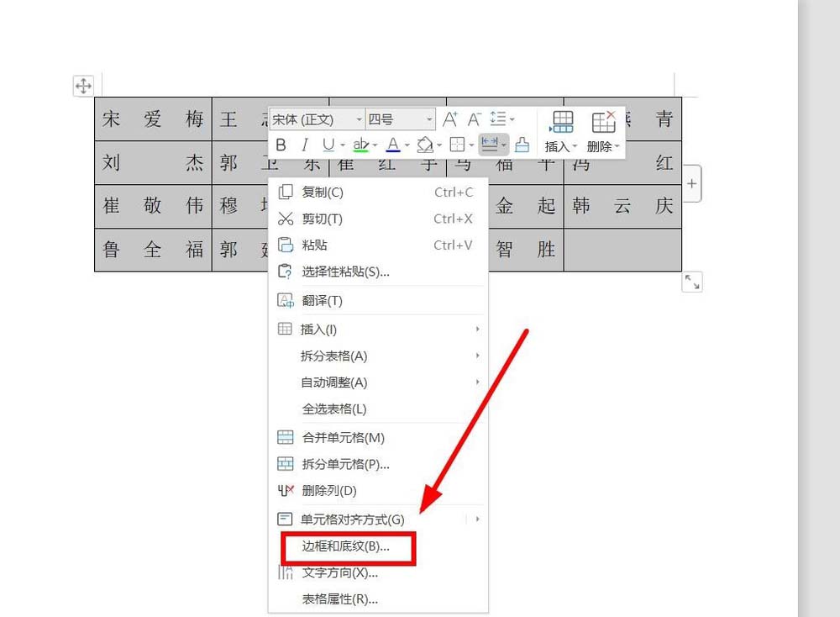Open 单元格对齐方式(G) submenu entry

(378, 519)
